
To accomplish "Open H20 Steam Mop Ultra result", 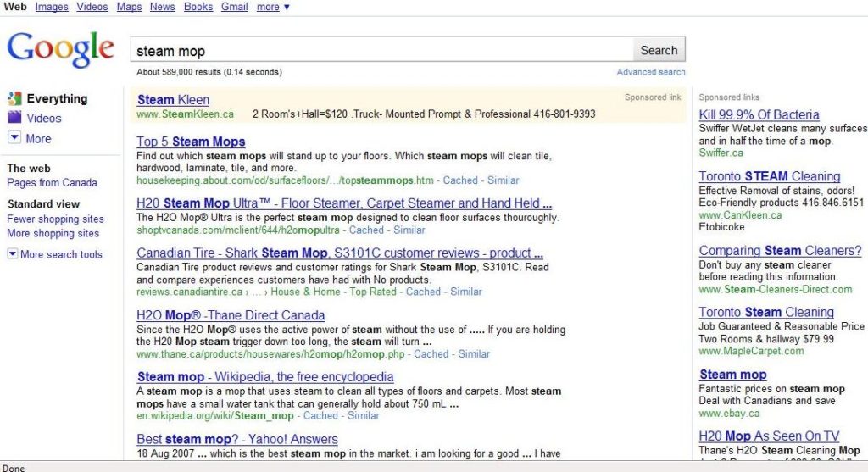I will pos(344,203).
